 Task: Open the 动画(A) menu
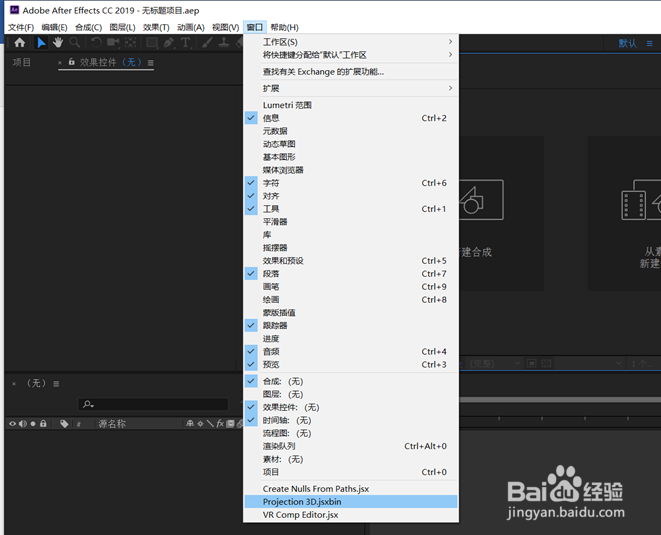pos(191,27)
